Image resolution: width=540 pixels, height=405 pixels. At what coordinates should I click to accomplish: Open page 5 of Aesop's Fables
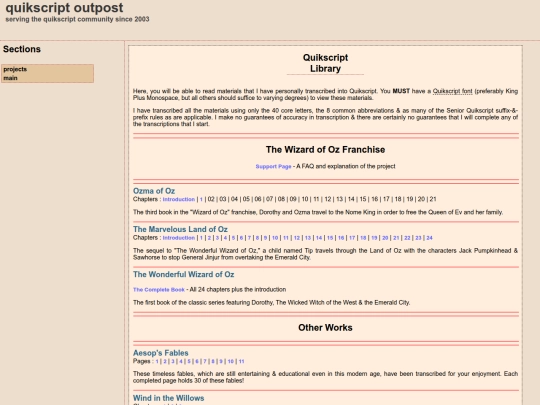[189, 361]
